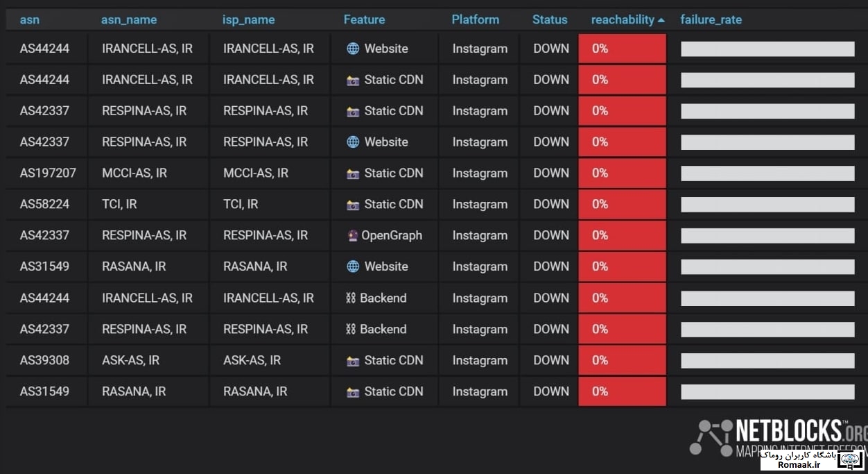Image resolution: width=868 pixels, height=474 pixels.
Task: Click red 0% reachability cell for ASK-AS
Action: tap(623, 360)
